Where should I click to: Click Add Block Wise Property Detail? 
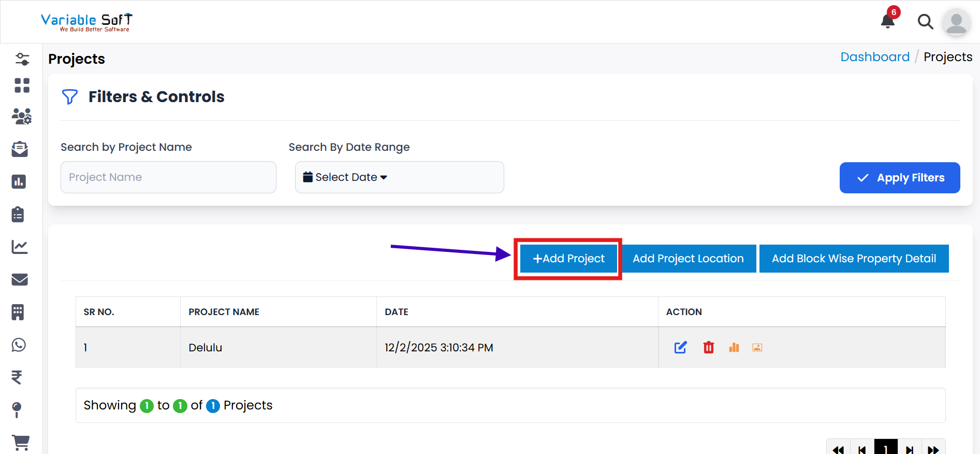point(853,259)
